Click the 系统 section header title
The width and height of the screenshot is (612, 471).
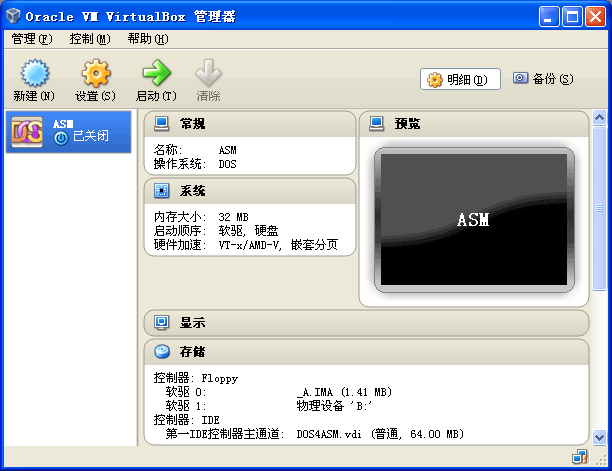192,191
